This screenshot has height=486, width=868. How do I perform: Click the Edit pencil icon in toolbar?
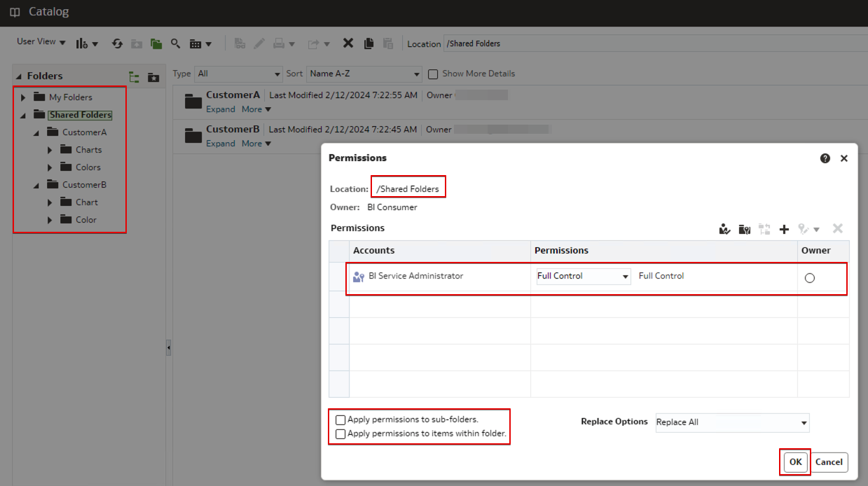(259, 43)
